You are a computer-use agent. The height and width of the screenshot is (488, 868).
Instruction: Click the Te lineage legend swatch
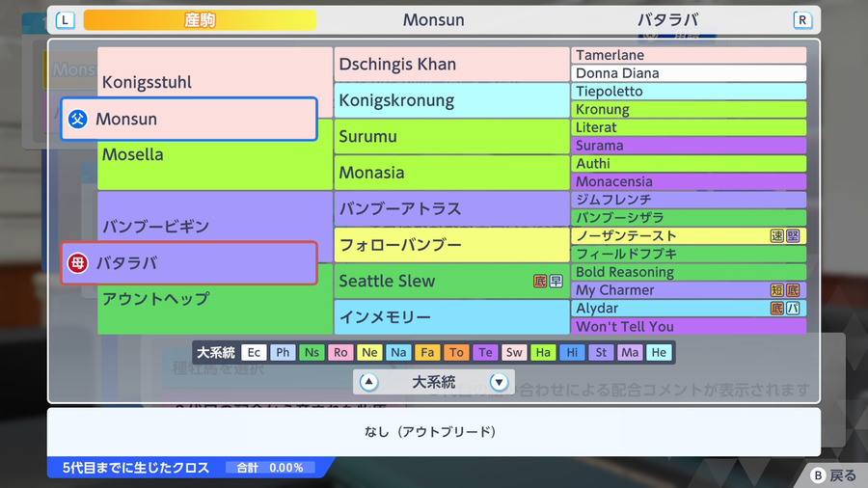tap(485, 352)
